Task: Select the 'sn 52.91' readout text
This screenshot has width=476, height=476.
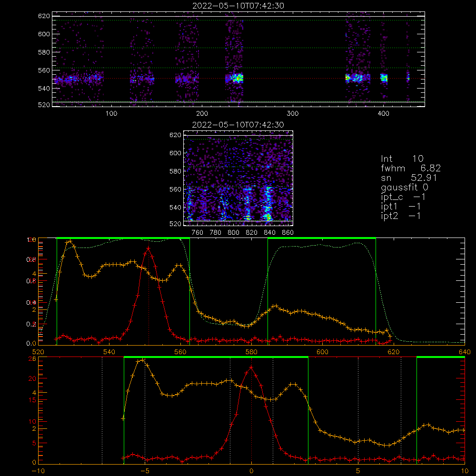Action: (x=409, y=178)
